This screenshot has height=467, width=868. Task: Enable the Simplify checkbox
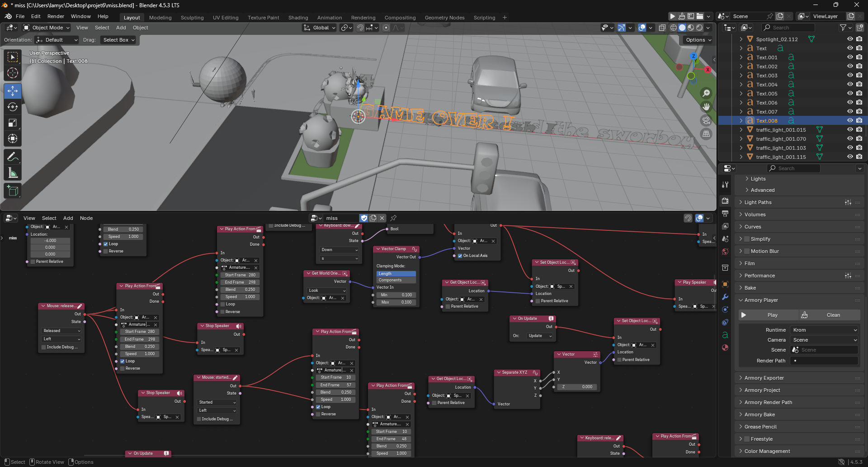(747, 239)
